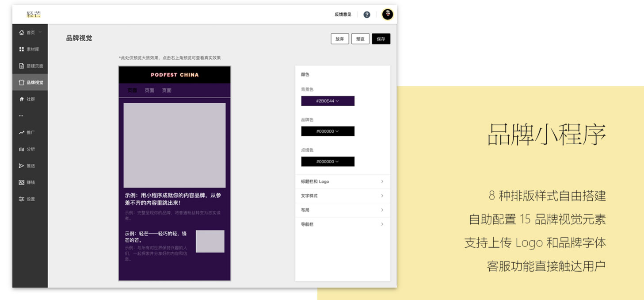Viewport: 644px width, 300px height.
Task: Open 设置 settings in the sidebar
Action: (27, 199)
